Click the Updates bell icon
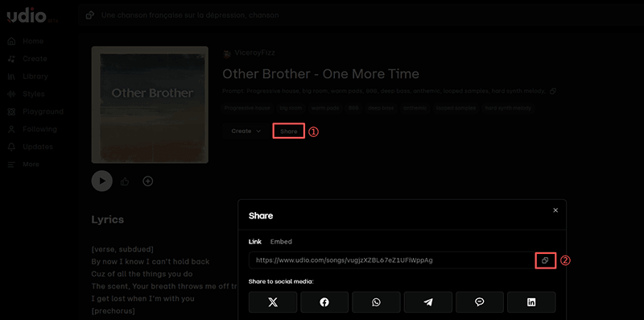Viewport: 644px width, 320px height. point(11,147)
